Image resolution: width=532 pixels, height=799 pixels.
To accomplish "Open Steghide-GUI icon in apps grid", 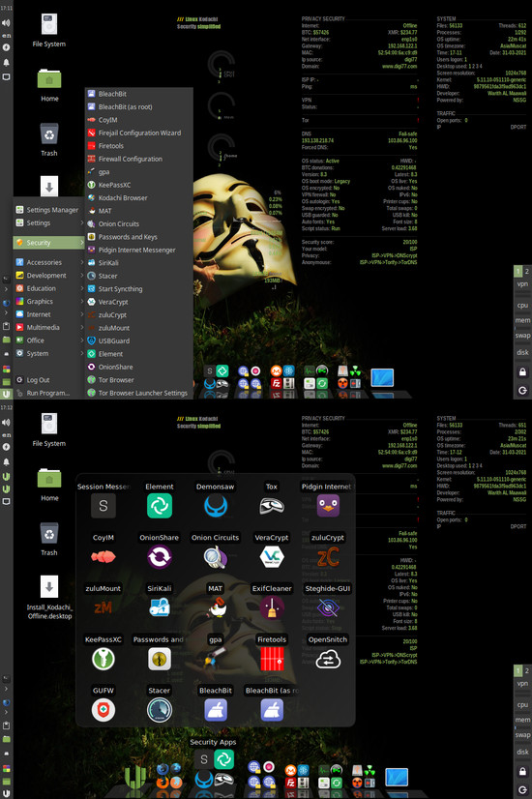I will pos(328,607).
